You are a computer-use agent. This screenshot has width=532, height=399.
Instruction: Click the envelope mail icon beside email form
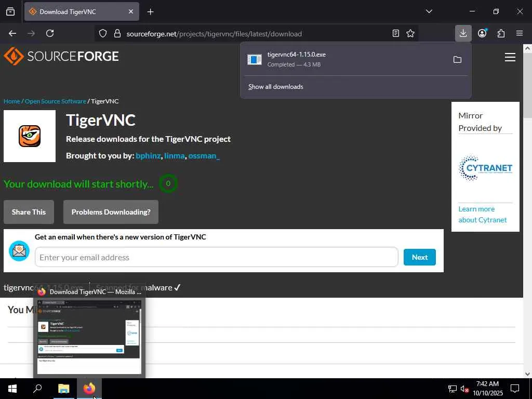click(x=19, y=251)
